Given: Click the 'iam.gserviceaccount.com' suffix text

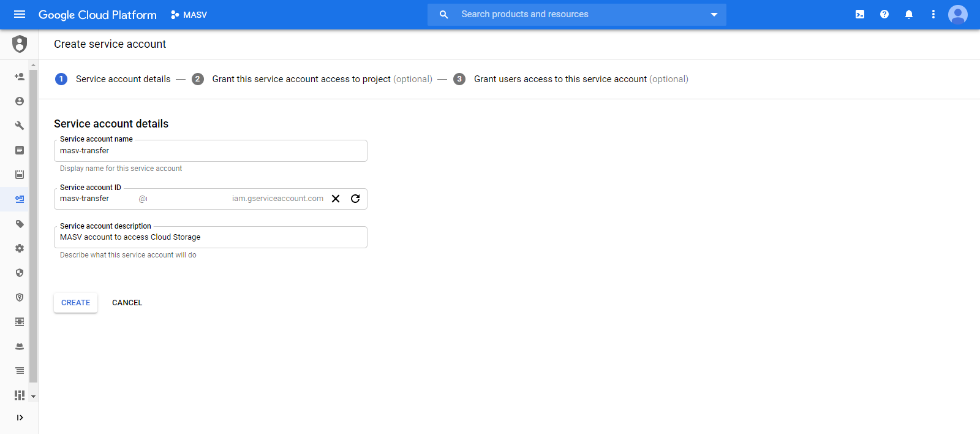Looking at the screenshot, I should (x=277, y=199).
